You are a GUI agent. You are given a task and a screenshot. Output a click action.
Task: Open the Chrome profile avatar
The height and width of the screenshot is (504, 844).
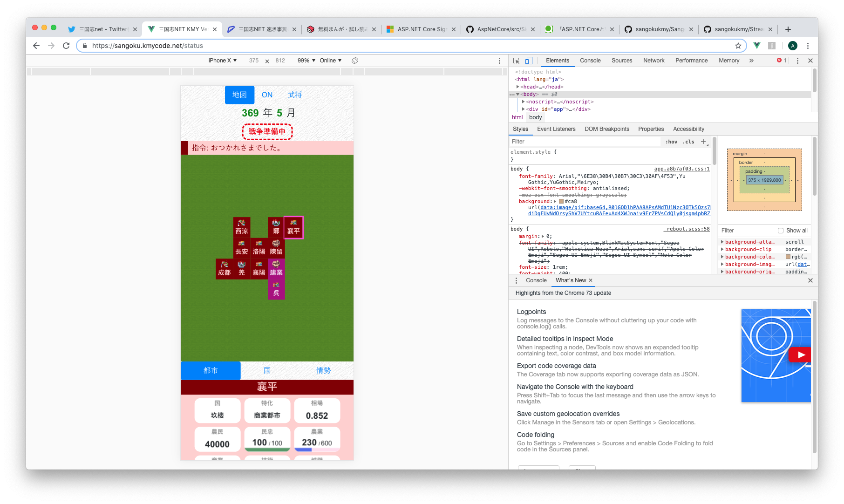793,46
